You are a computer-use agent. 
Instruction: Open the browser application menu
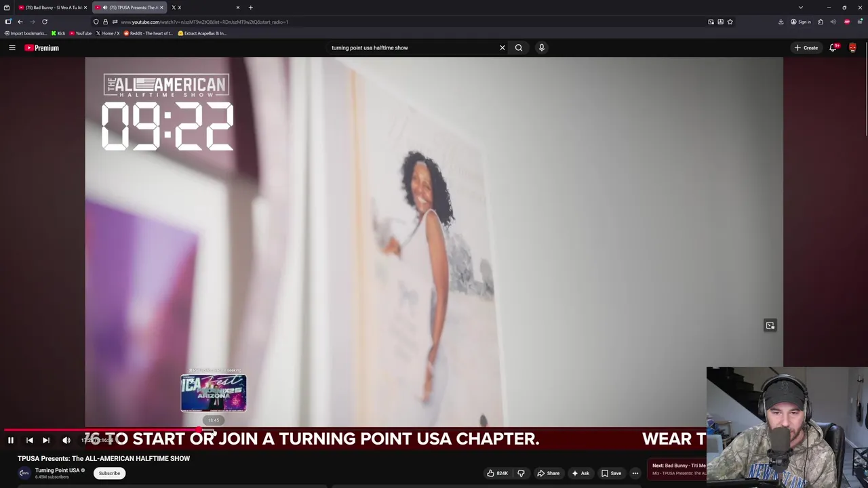tap(860, 22)
